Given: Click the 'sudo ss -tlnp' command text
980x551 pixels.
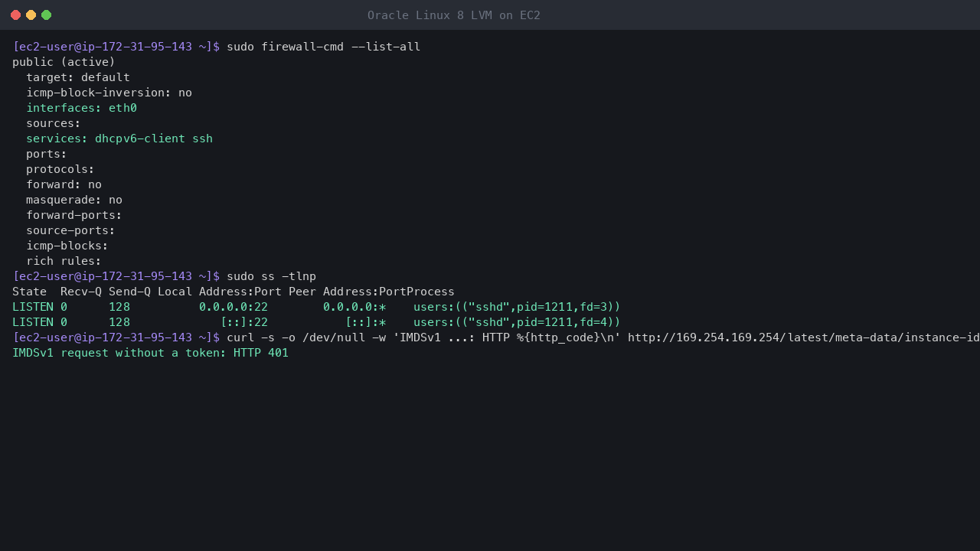Looking at the screenshot, I should tap(271, 276).
